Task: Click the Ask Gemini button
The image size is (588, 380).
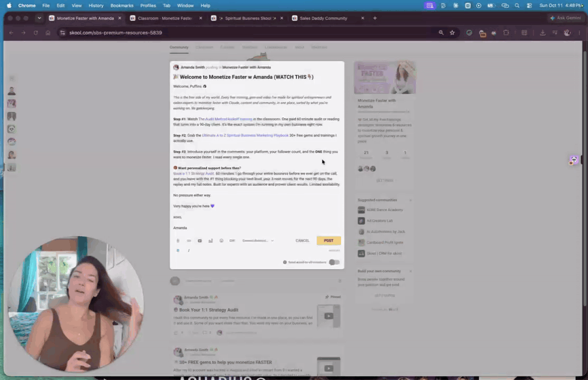Action: pos(566,18)
